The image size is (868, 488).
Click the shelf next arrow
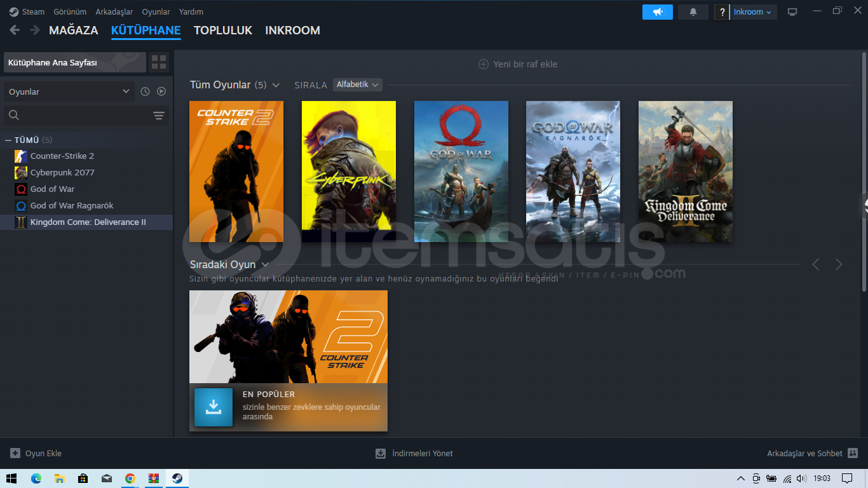pyautogui.click(x=839, y=264)
